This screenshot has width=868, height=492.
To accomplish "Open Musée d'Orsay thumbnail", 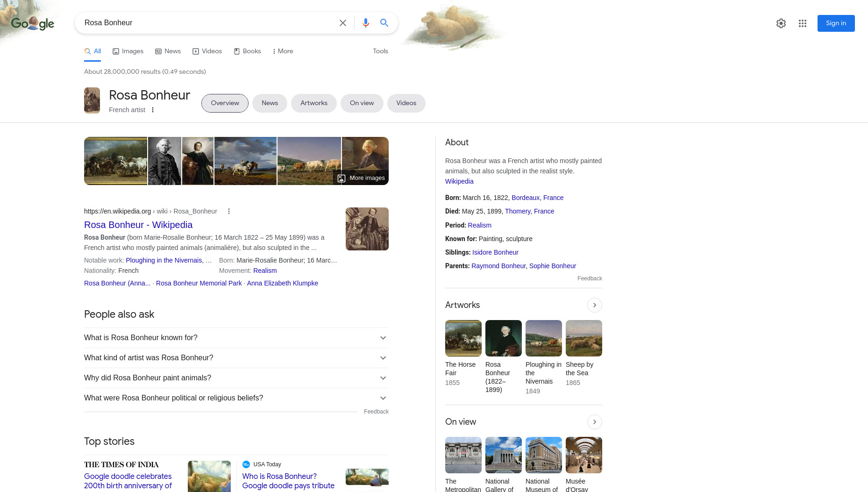I will coord(584,455).
